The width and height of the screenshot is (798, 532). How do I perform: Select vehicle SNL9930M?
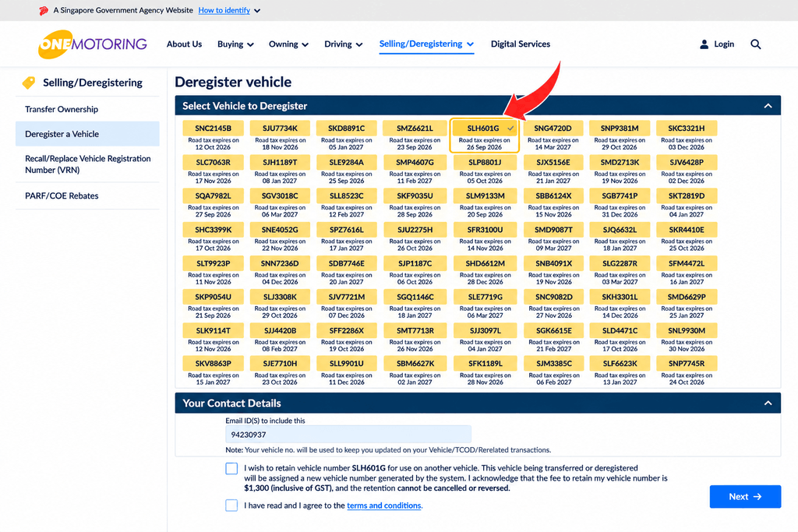[x=687, y=330]
